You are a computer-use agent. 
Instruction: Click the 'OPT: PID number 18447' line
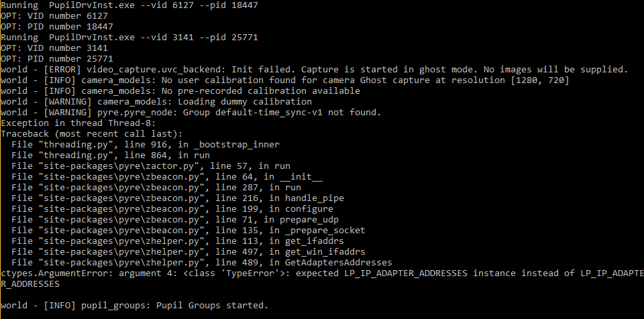point(57,27)
